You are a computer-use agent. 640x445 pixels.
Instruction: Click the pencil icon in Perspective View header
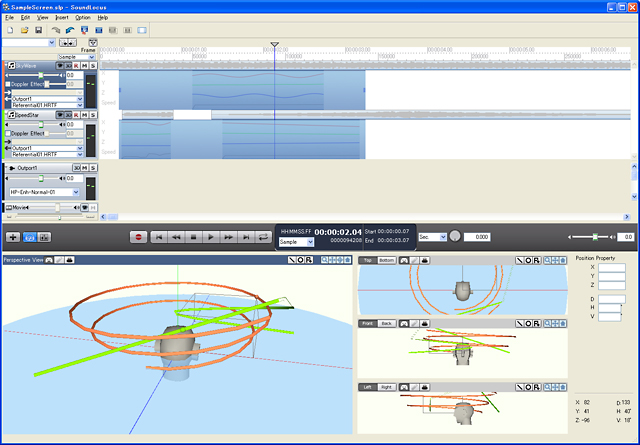(x=59, y=260)
